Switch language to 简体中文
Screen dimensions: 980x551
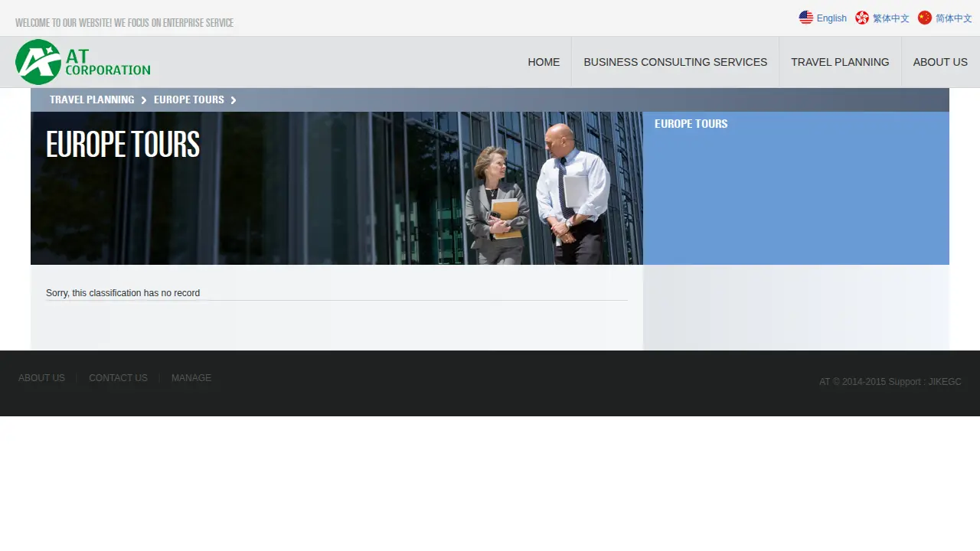[x=954, y=18]
